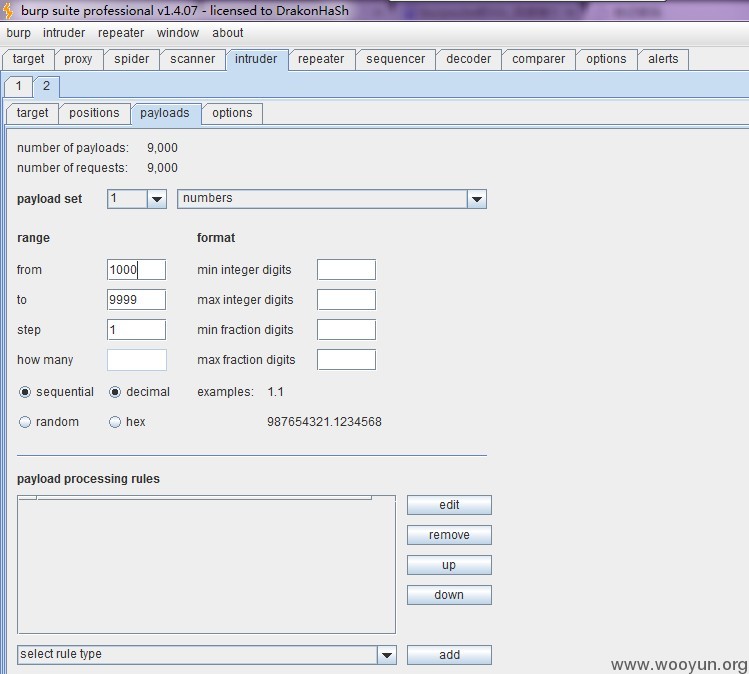Click the down button to move rule
The width and height of the screenshot is (749, 674).
coord(449,595)
